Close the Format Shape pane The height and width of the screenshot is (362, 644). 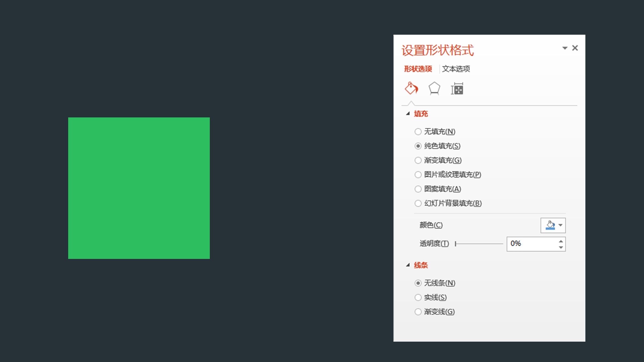(x=575, y=48)
